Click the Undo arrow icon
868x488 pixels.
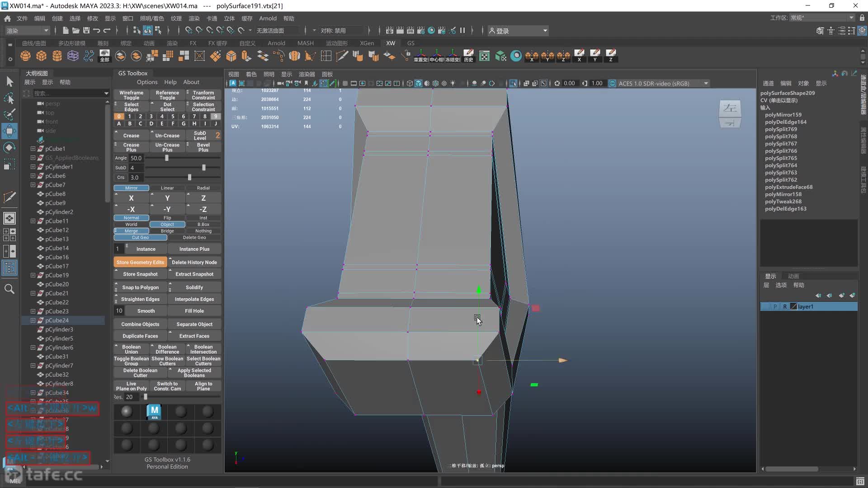(x=96, y=30)
